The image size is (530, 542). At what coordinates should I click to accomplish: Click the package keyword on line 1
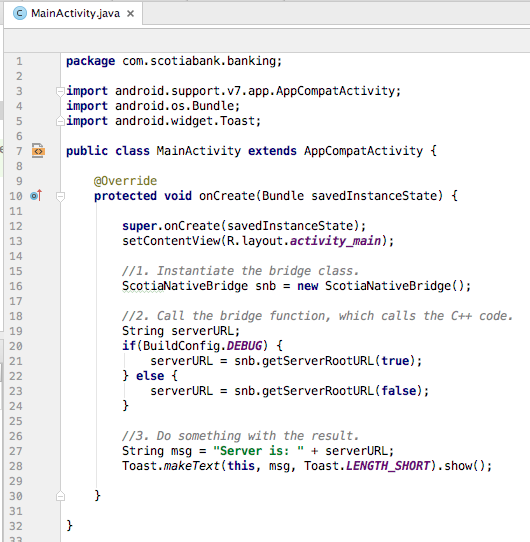pos(90,61)
